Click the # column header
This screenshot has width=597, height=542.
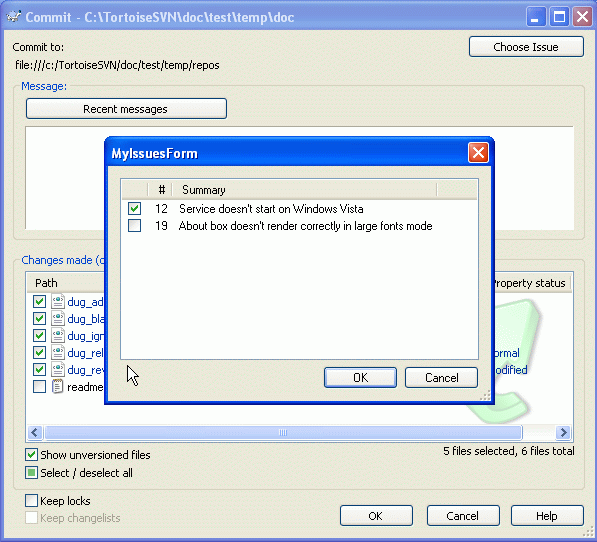coord(161,190)
